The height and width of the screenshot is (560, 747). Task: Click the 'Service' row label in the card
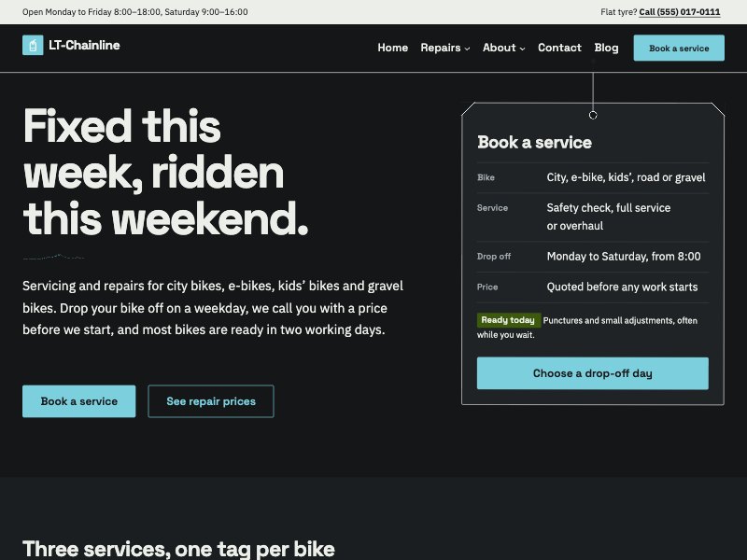point(492,208)
